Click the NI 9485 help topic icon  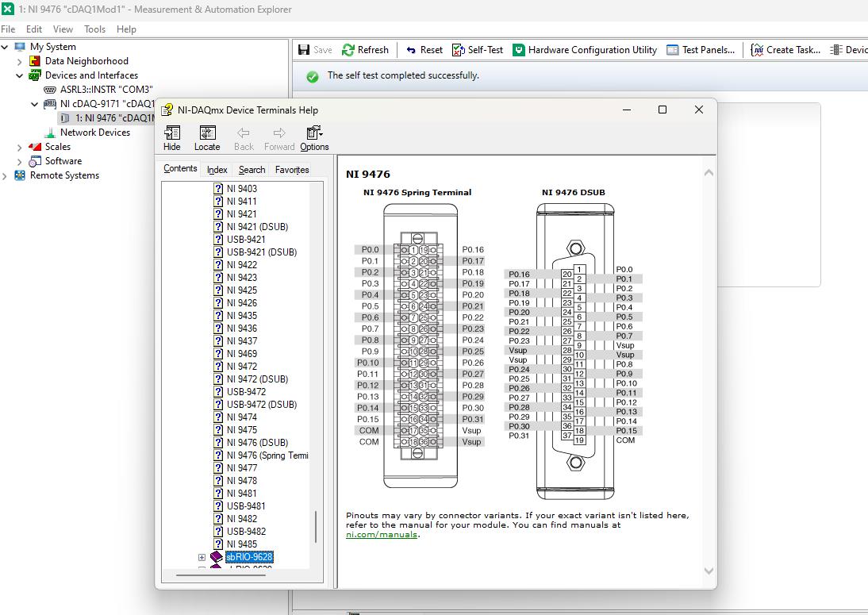coord(219,544)
